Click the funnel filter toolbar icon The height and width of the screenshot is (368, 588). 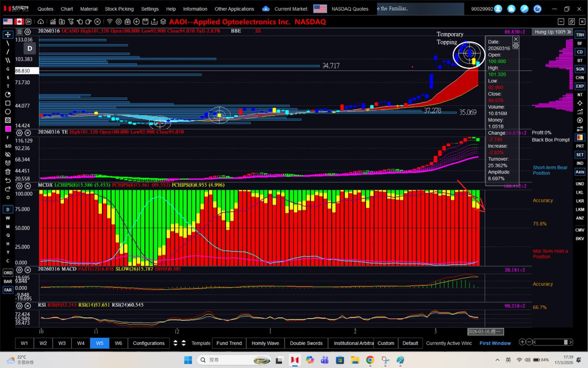tap(71, 22)
